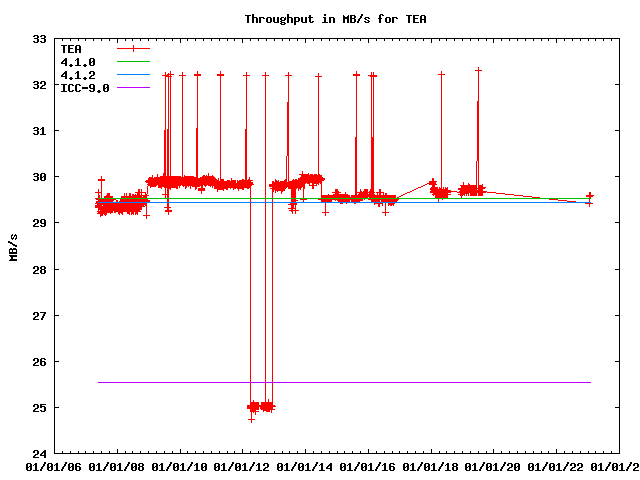Click the blue 4.1.2 legend line sample
Viewport: 640px width, 480px height.
click(x=133, y=75)
